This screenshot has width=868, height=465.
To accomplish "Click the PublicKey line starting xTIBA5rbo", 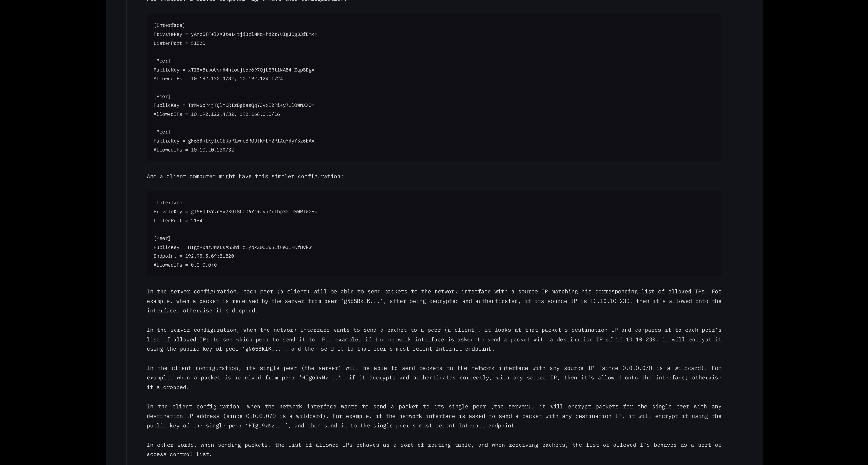I will point(234,70).
